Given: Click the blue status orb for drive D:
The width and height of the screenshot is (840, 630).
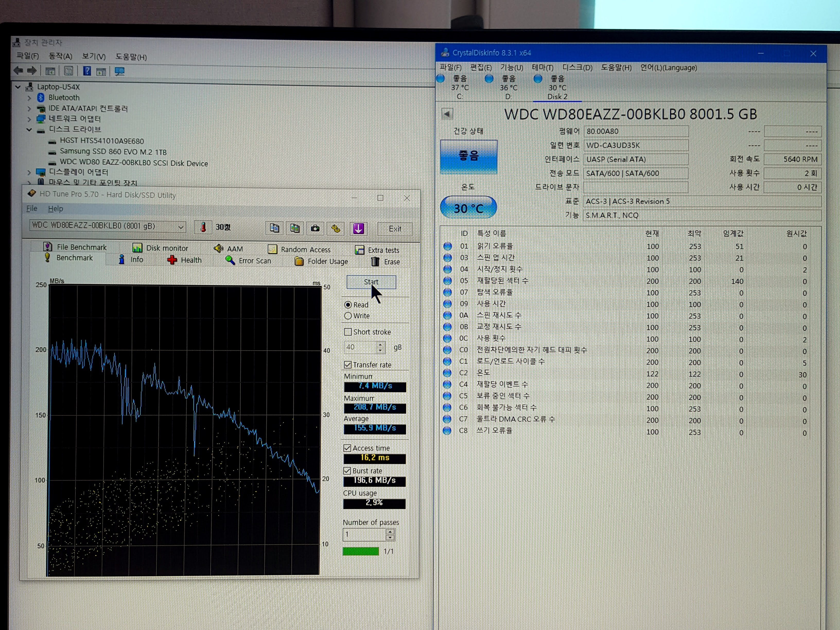Looking at the screenshot, I should point(489,78).
